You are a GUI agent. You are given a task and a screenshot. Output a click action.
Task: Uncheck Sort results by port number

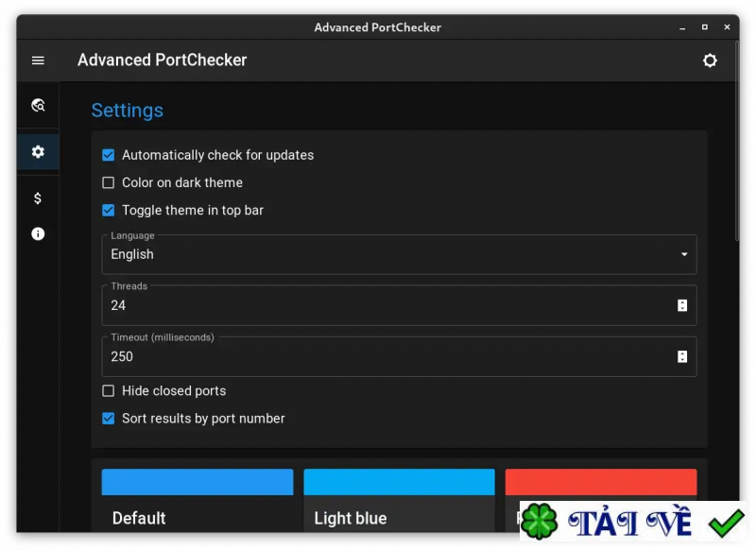[x=109, y=419]
